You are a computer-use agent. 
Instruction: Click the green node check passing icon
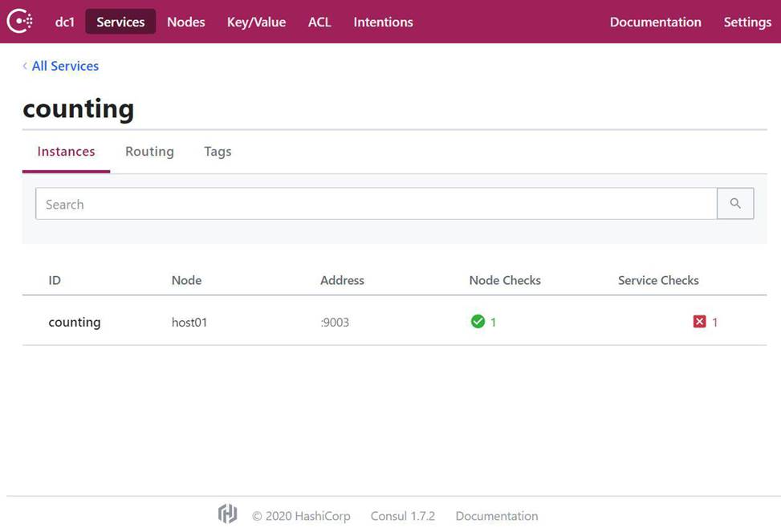click(x=478, y=322)
